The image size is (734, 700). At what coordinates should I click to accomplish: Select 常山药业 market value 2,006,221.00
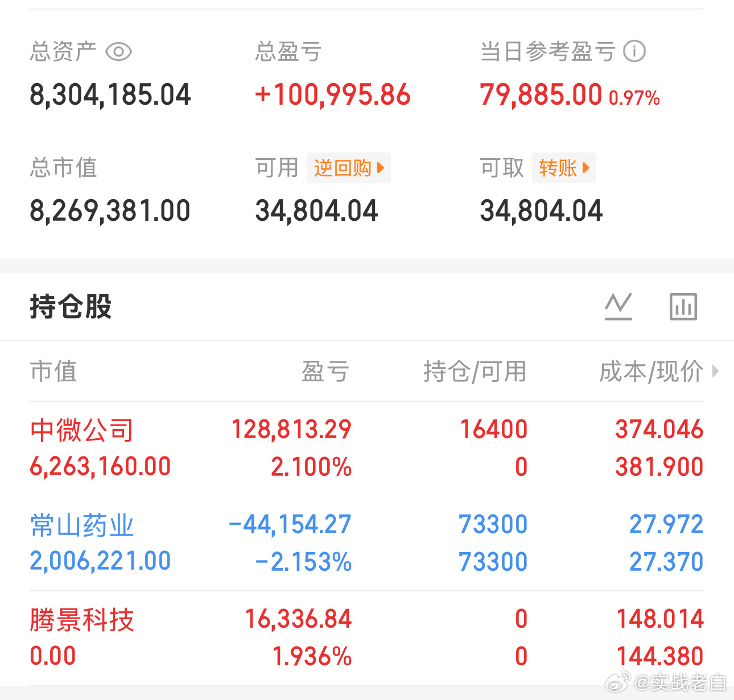pyautogui.click(x=100, y=561)
